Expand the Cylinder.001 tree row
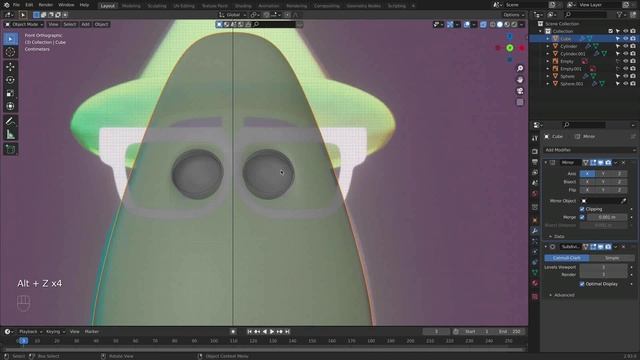 548,54
